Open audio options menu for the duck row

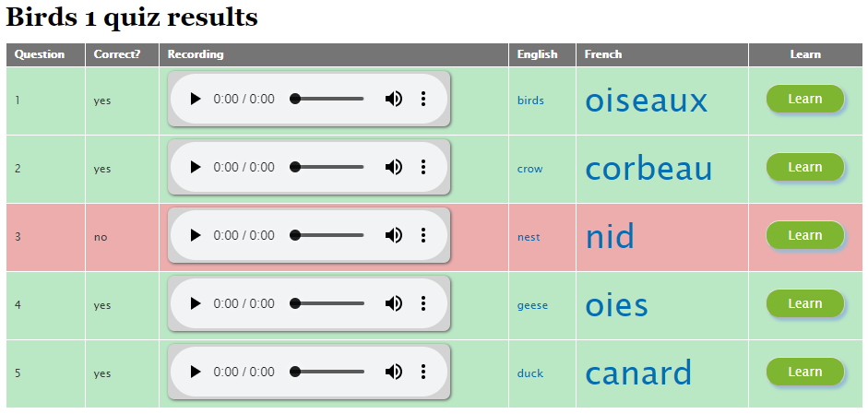coord(423,372)
